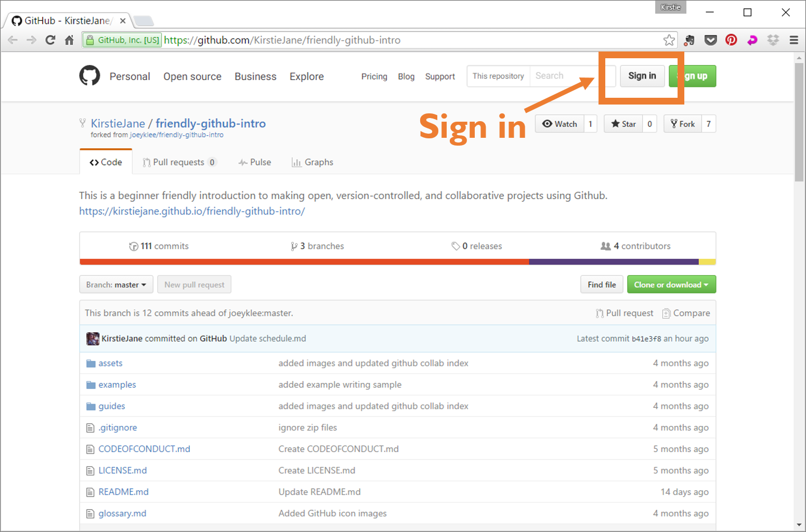Expand Clone or download dropdown

tap(671, 284)
